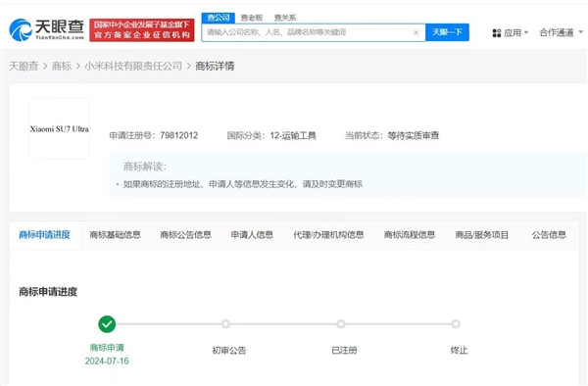Viewport: 588px width, 386px height.
Task: Clear the search box with the X icon
Action: [416, 32]
